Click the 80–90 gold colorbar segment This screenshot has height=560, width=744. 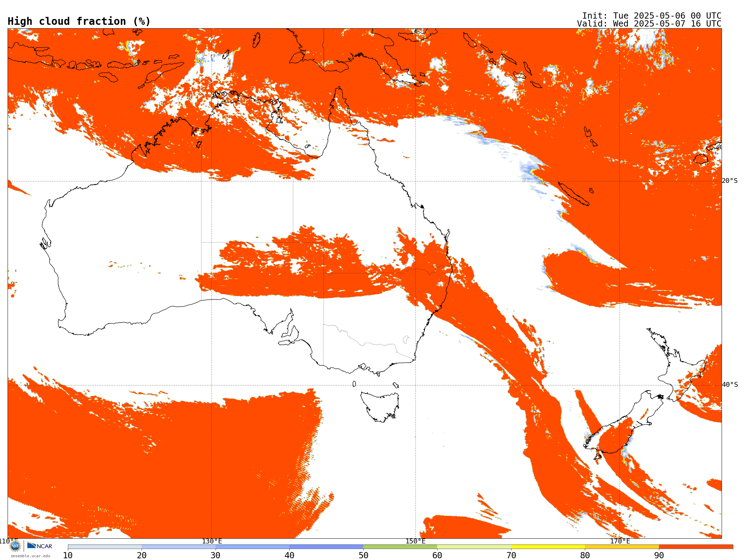click(622, 547)
